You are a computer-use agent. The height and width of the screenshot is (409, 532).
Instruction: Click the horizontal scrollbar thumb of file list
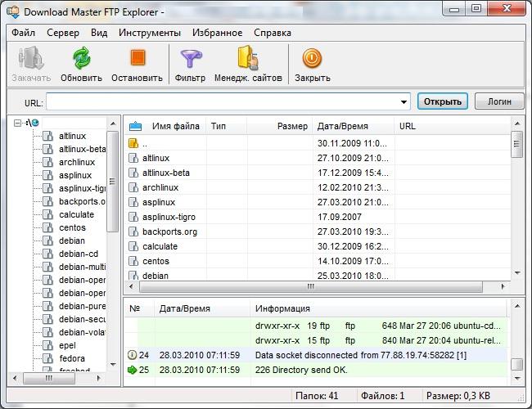pyautogui.click(x=310, y=286)
